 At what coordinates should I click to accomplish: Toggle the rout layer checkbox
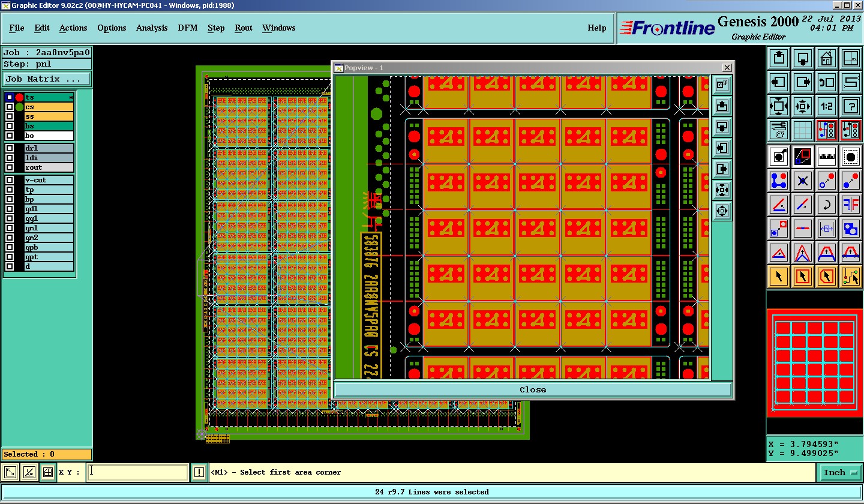tap(10, 167)
